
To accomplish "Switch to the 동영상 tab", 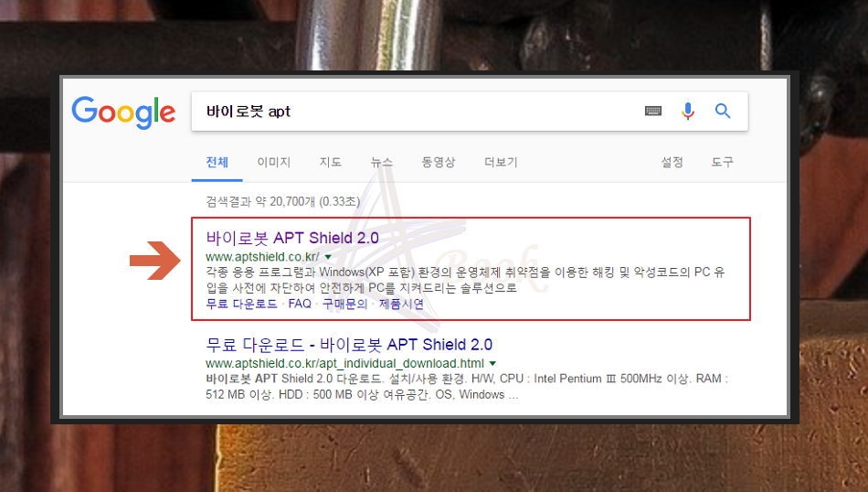I will (438, 162).
